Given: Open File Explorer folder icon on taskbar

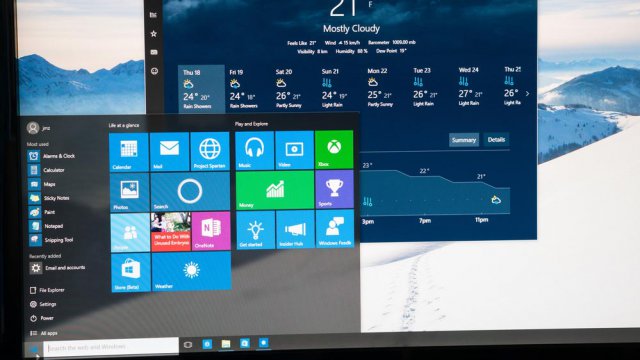Looking at the screenshot, I should tap(226, 344).
